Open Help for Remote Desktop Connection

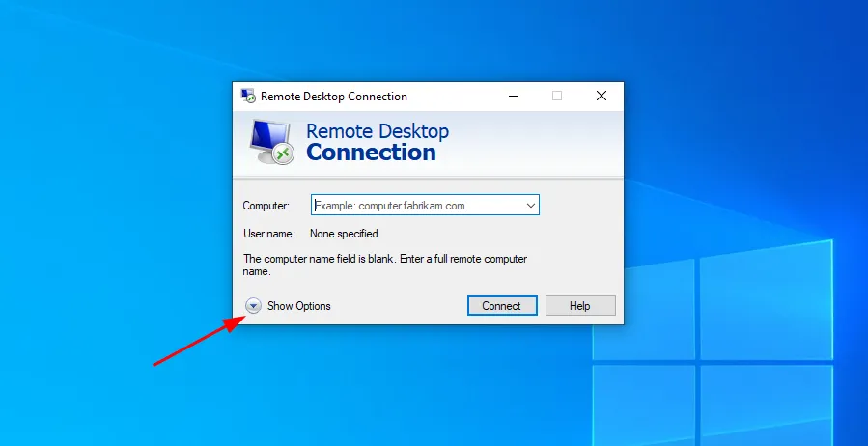pyautogui.click(x=579, y=306)
